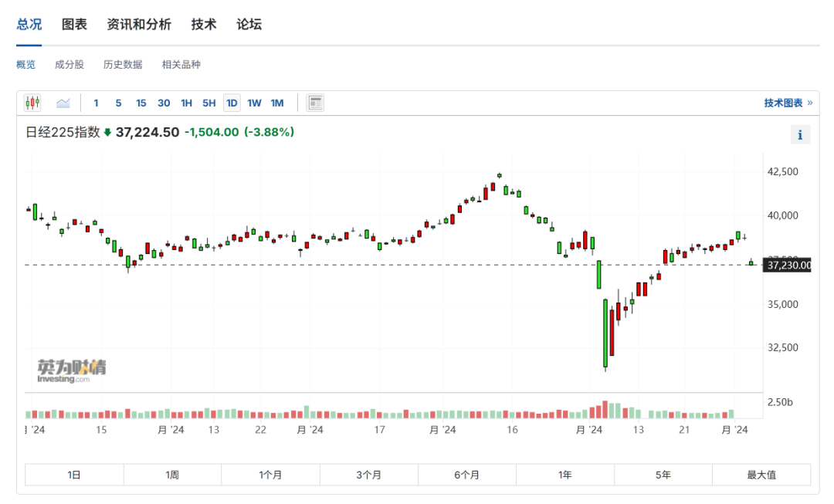Click the tallest volume bar in August
The height and width of the screenshot is (504, 834).
pos(605,410)
